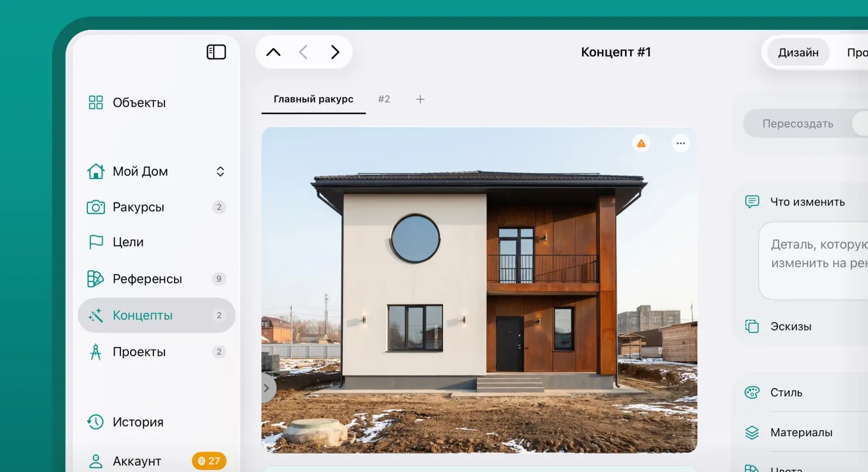Click the Пересоздать button
Viewport: 868px width, 472px height.
click(797, 124)
